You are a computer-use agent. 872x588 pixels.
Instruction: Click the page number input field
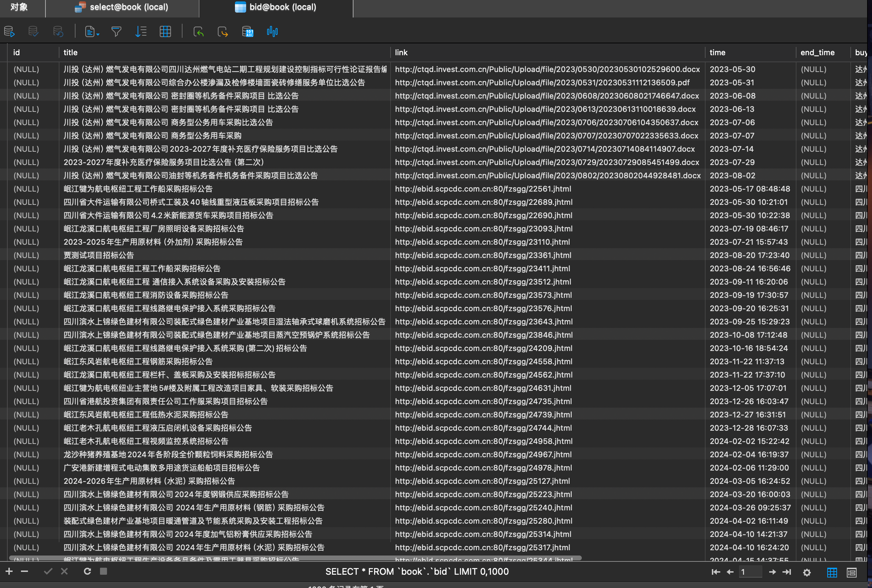750,572
